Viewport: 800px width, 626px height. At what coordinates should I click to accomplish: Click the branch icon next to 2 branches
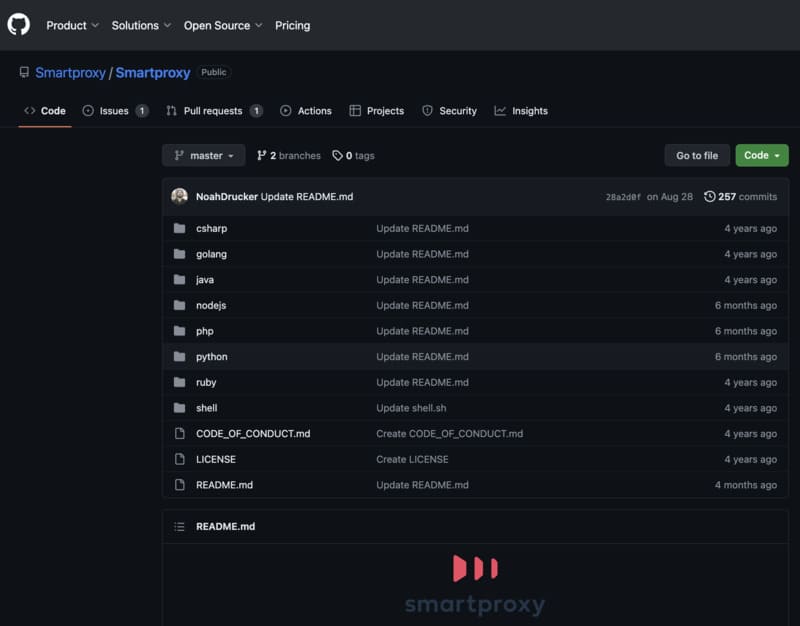[x=261, y=156]
